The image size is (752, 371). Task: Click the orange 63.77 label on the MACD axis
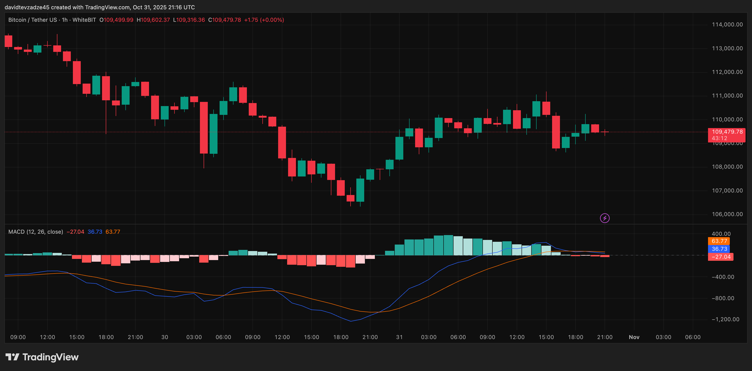(719, 241)
